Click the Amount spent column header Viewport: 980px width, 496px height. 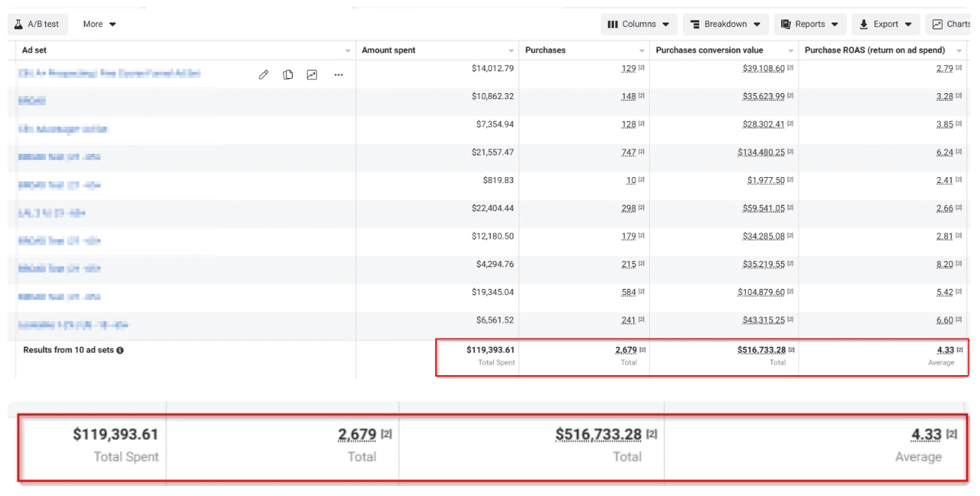389,50
